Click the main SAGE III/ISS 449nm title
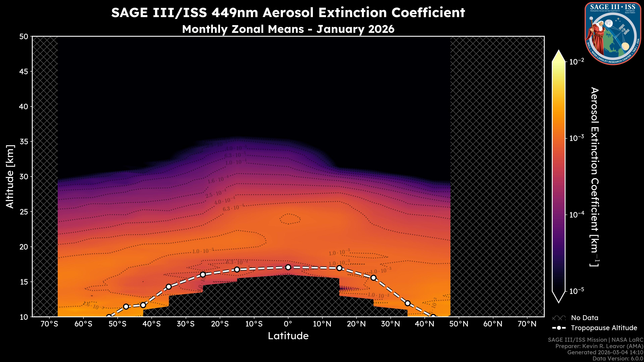The width and height of the screenshot is (644, 362). click(x=288, y=13)
